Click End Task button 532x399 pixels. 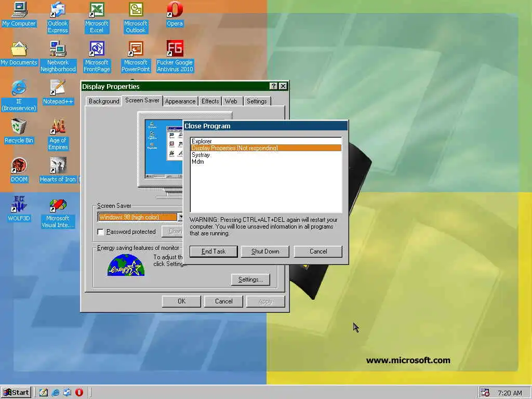[x=214, y=251]
